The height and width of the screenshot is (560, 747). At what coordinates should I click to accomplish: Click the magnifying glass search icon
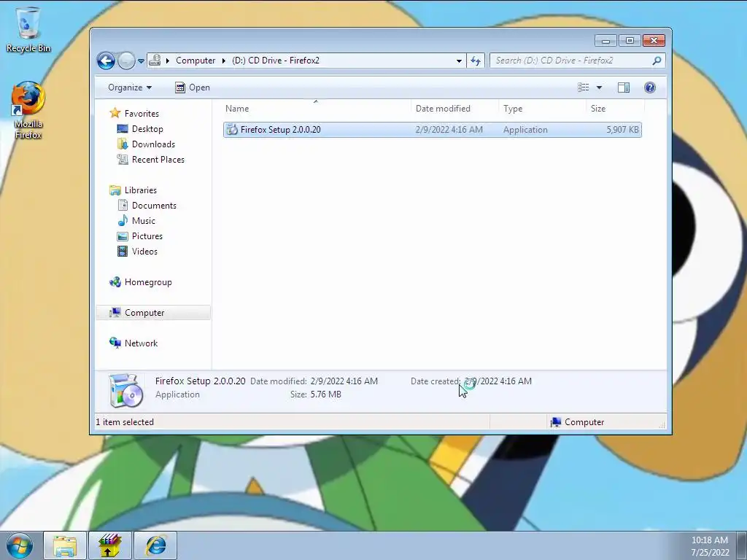(657, 61)
